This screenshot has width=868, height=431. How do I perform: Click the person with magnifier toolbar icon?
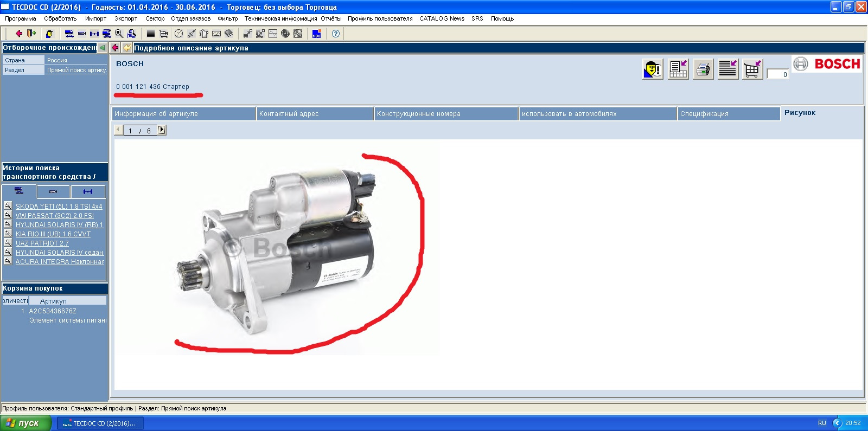[131, 34]
